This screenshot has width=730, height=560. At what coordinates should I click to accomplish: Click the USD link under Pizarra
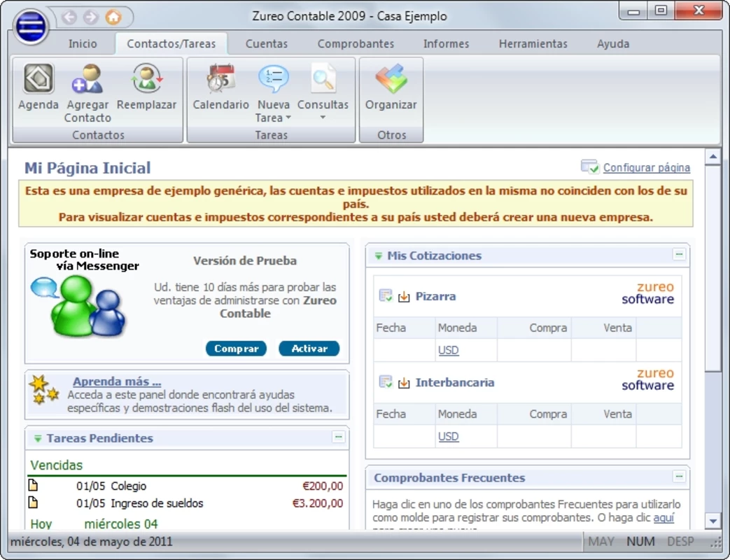pyautogui.click(x=449, y=350)
